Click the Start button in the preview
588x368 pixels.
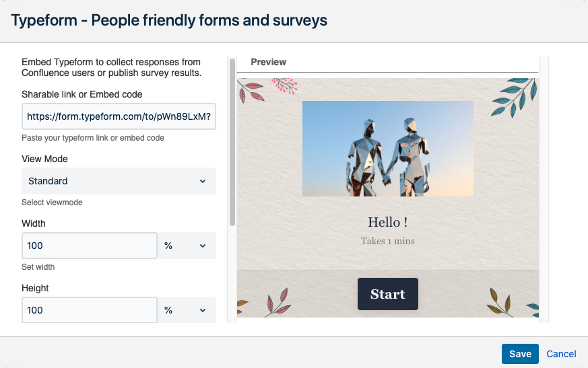(x=388, y=294)
